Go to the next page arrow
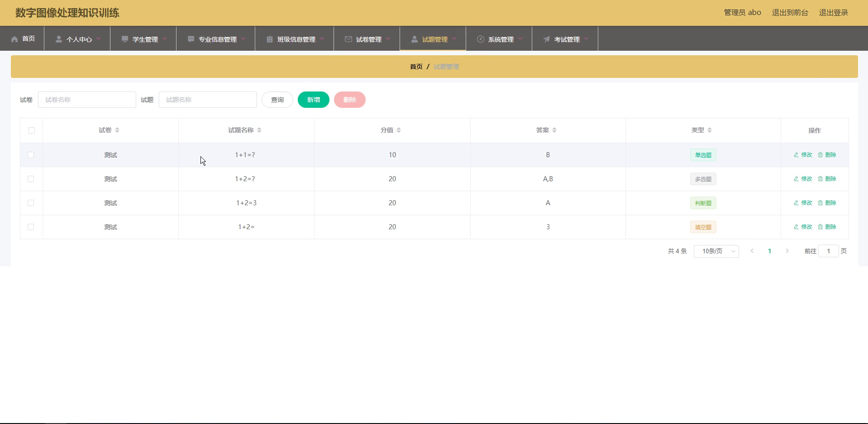 [x=787, y=251]
